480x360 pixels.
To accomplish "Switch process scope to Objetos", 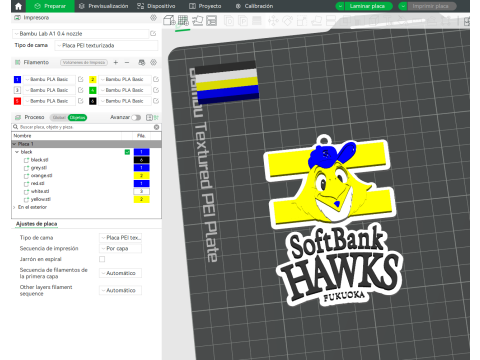I will coord(77,117).
